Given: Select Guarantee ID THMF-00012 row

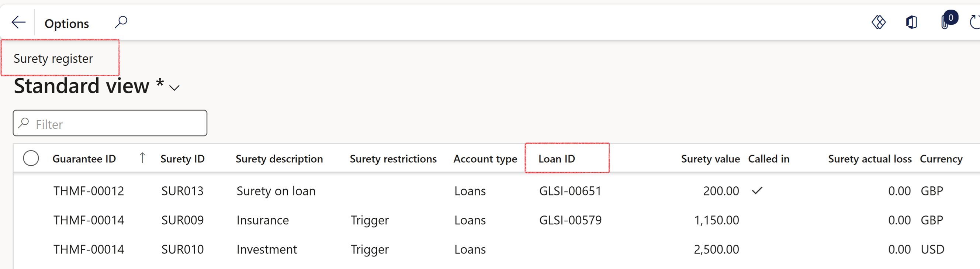Looking at the screenshot, I should click(89, 191).
